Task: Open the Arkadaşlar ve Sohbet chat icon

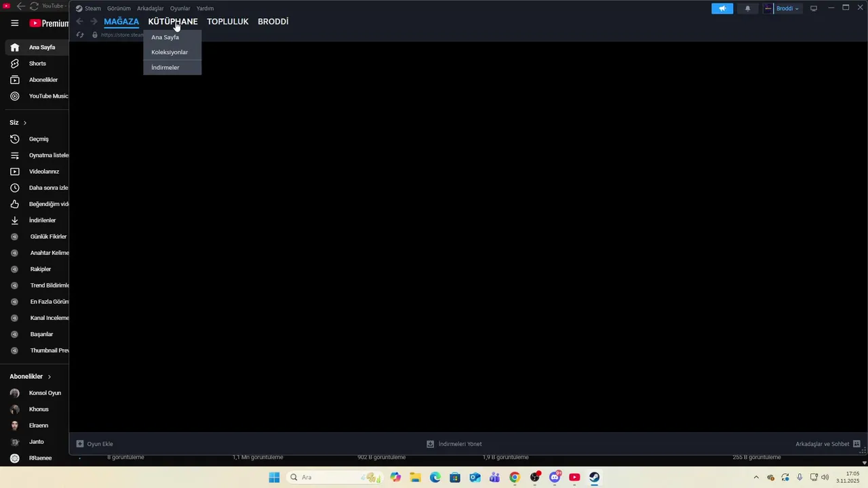Action: click(856, 444)
